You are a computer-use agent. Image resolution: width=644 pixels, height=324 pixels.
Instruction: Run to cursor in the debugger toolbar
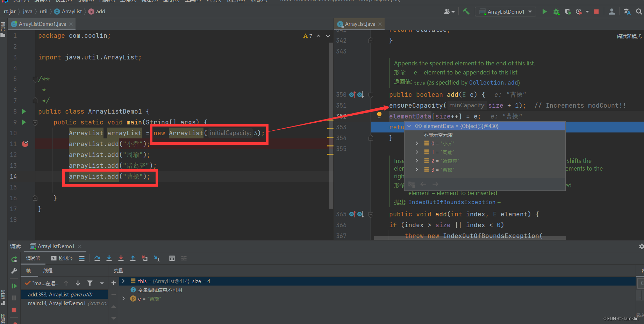[x=157, y=259]
